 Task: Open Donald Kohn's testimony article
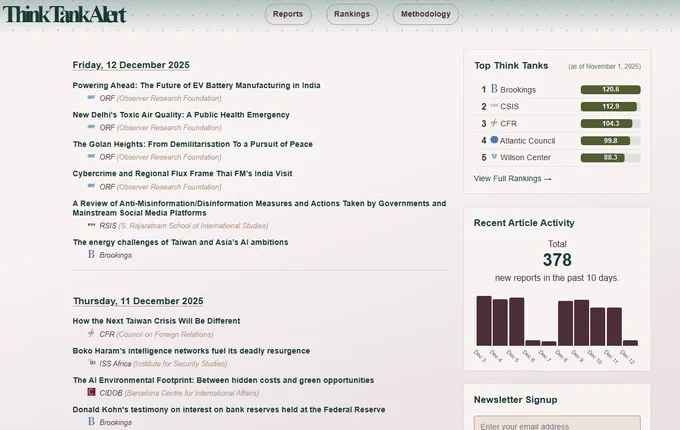click(229, 410)
